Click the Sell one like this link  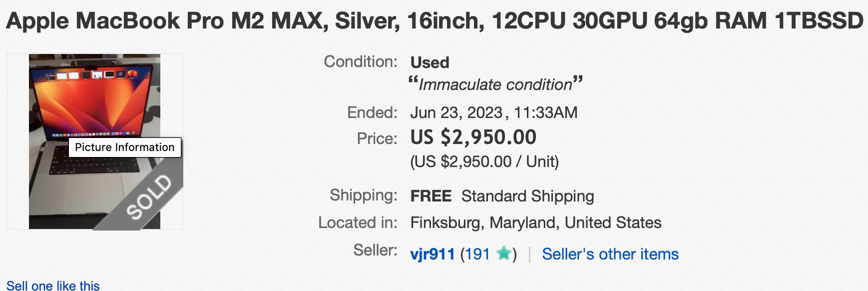point(53,285)
